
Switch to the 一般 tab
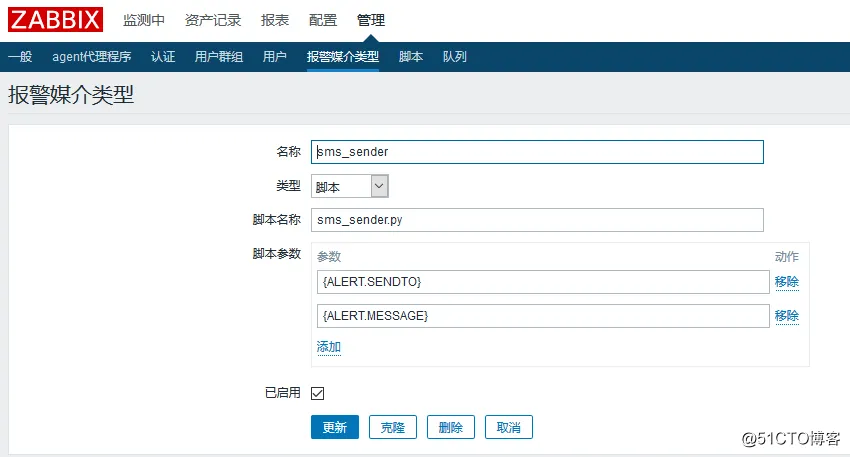point(20,56)
